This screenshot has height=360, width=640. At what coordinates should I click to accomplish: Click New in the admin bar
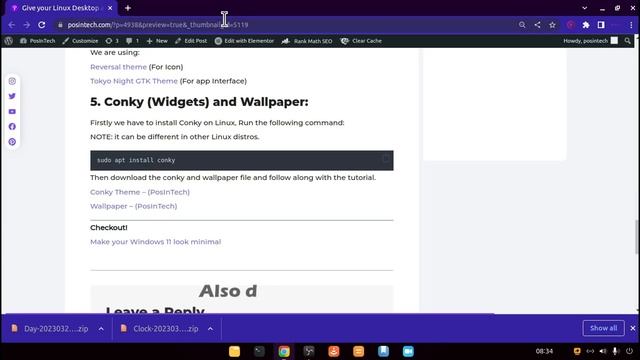[157, 41]
